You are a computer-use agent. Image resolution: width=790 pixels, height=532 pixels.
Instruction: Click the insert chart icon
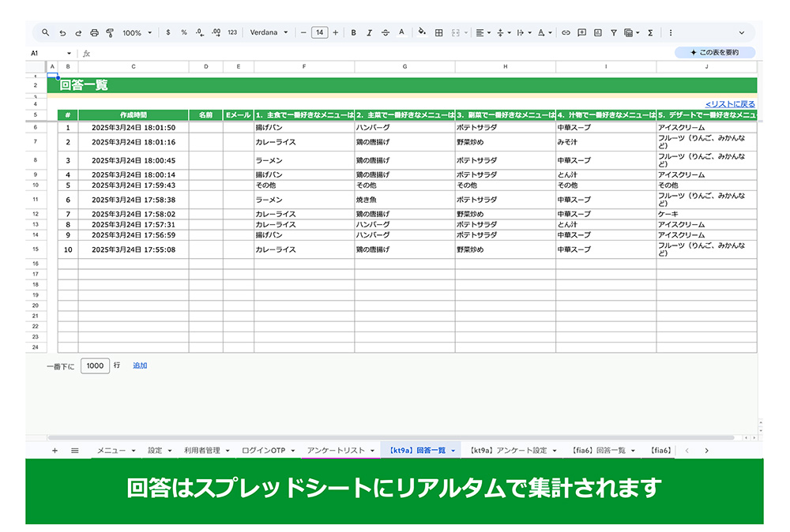597,33
